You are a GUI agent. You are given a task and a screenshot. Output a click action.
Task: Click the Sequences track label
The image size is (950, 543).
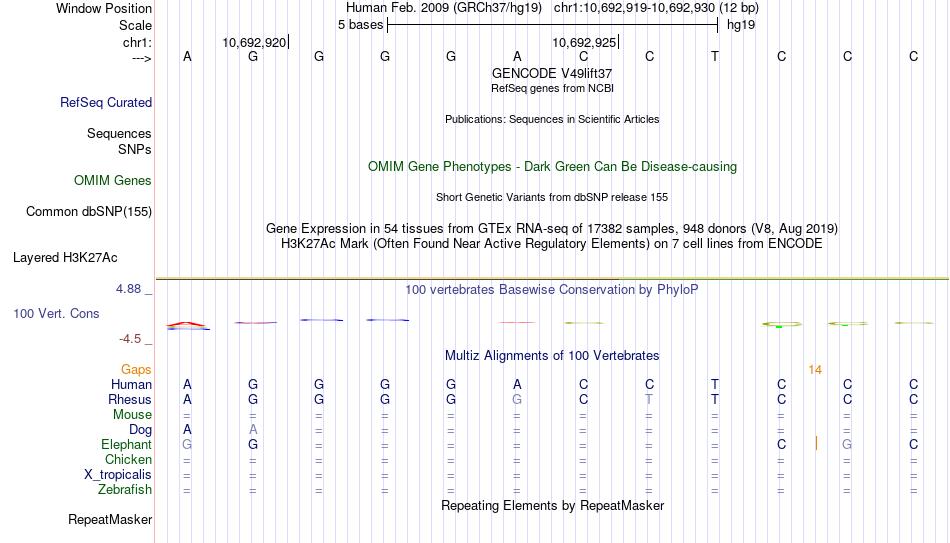tap(119, 133)
